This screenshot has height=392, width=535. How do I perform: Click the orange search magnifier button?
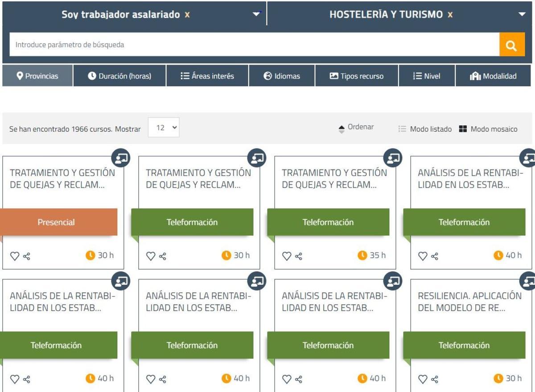pos(512,45)
